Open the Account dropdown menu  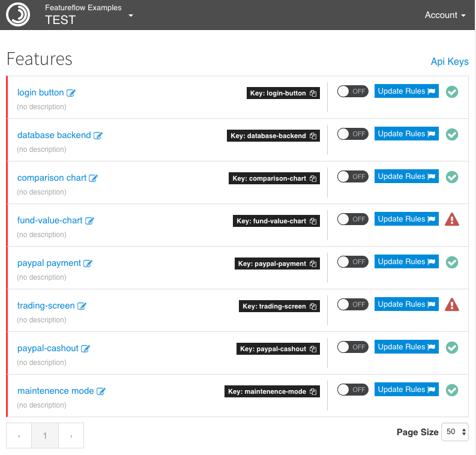[x=445, y=15]
